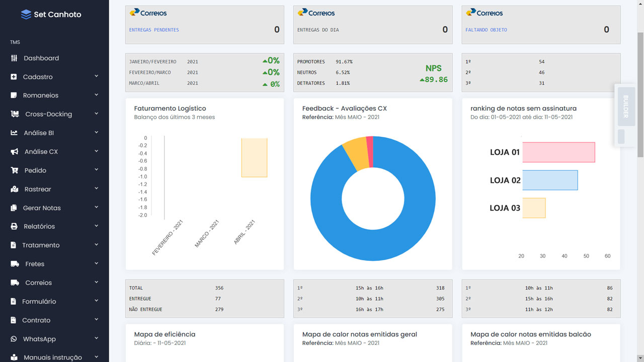The image size is (644, 362).
Task: Expand the Cross-Docking menu chevron
Action: [96, 114]
